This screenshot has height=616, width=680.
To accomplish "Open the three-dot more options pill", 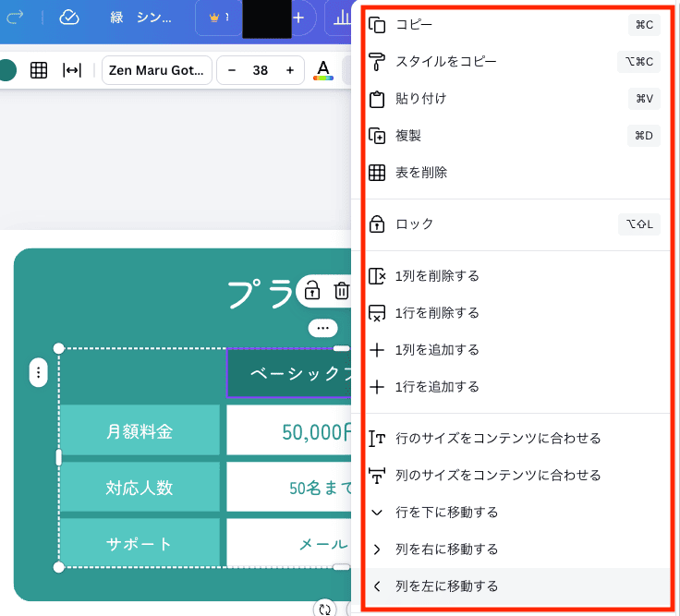I will [322, 328].
